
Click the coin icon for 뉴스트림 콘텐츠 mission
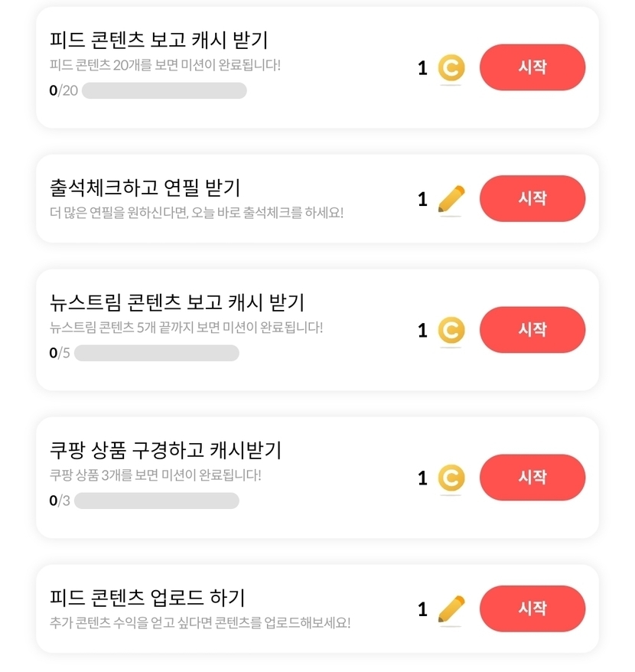[x=451, y=331]
